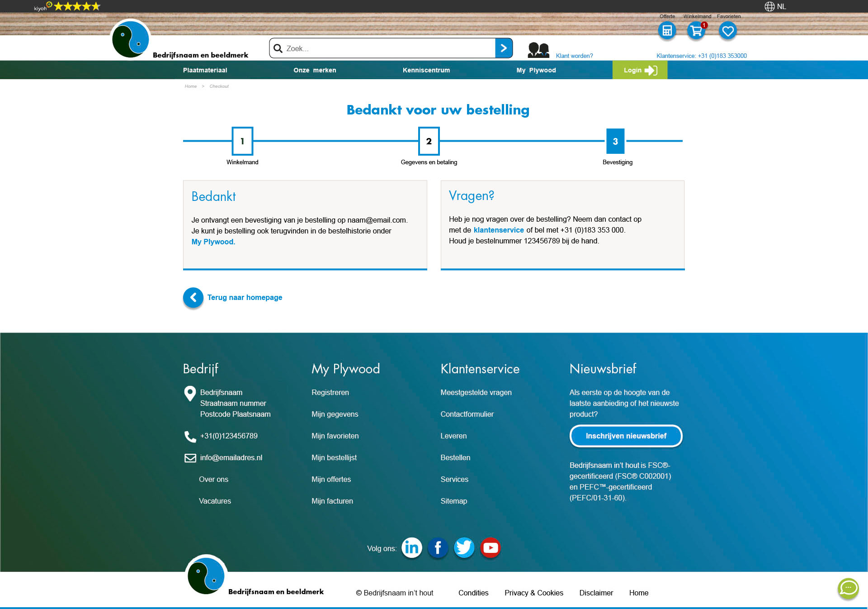Open the Plaatmateriaal menu
Viewport: 868px width, 609px height.
point(205,70)
